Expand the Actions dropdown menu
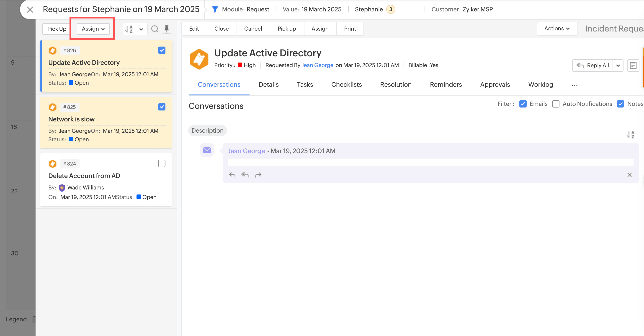644x336 pixels. (x=557, y=29)
